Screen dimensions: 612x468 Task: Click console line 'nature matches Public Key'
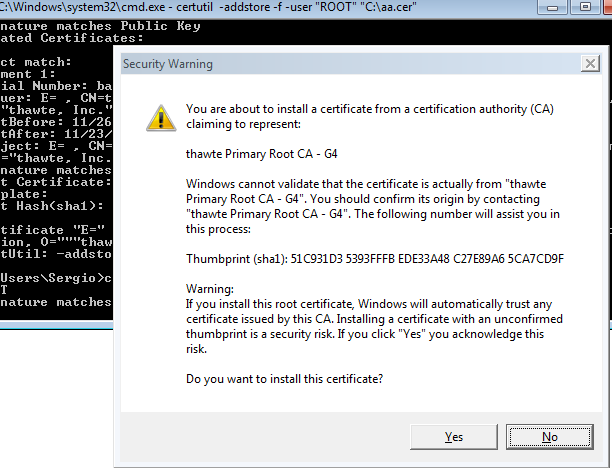click(x=100, y=26)
